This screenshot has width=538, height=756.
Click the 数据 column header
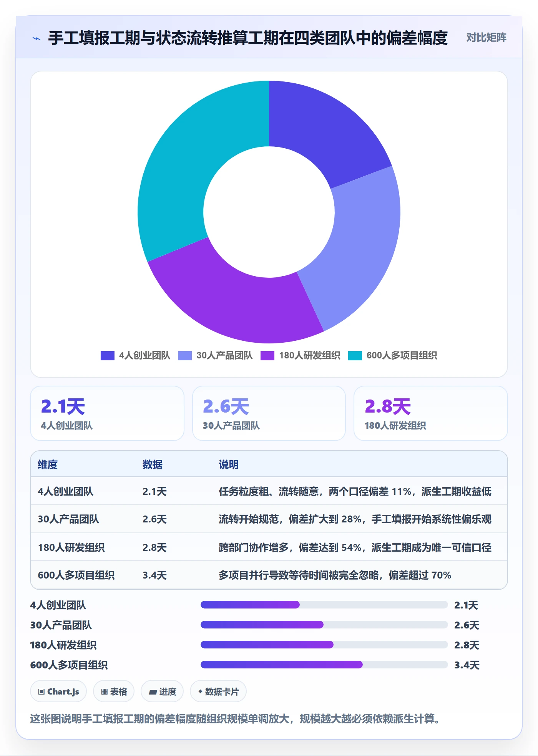click(x=153, y=464)
